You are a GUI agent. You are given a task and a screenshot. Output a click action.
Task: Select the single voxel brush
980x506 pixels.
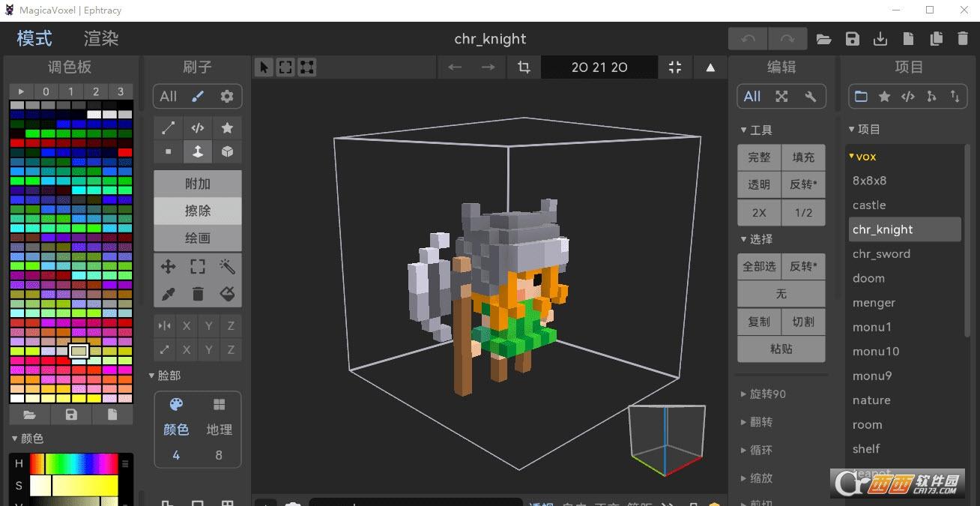pos(168,151)
